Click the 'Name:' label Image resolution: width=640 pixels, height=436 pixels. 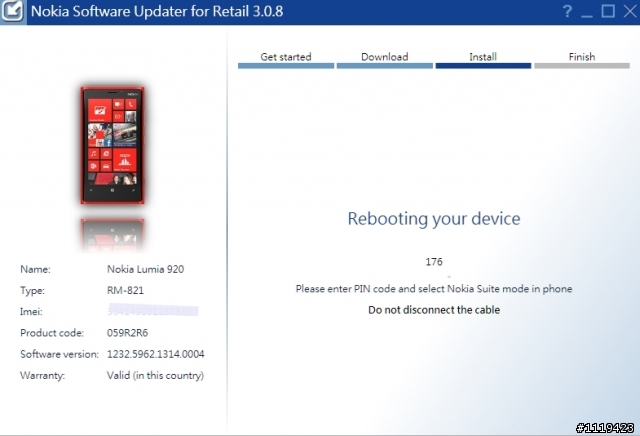36,269
